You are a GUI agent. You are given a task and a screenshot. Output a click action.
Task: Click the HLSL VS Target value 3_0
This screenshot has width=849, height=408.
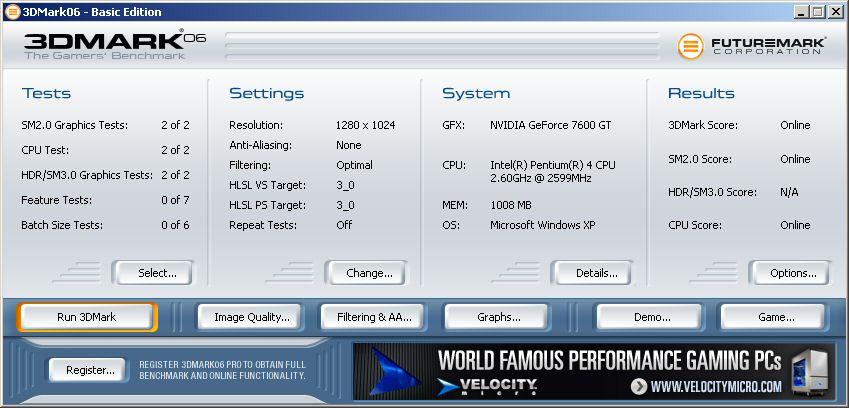tap(345, 186)
